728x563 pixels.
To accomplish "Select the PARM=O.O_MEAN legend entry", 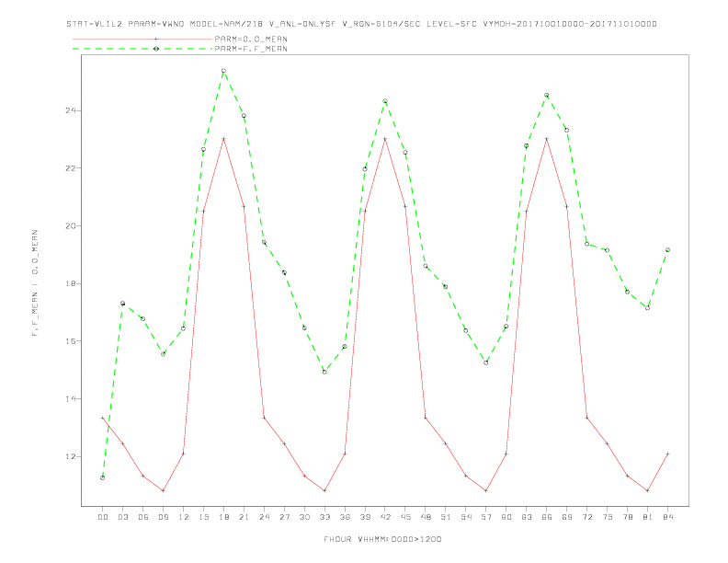I will (x=251, y=39).
